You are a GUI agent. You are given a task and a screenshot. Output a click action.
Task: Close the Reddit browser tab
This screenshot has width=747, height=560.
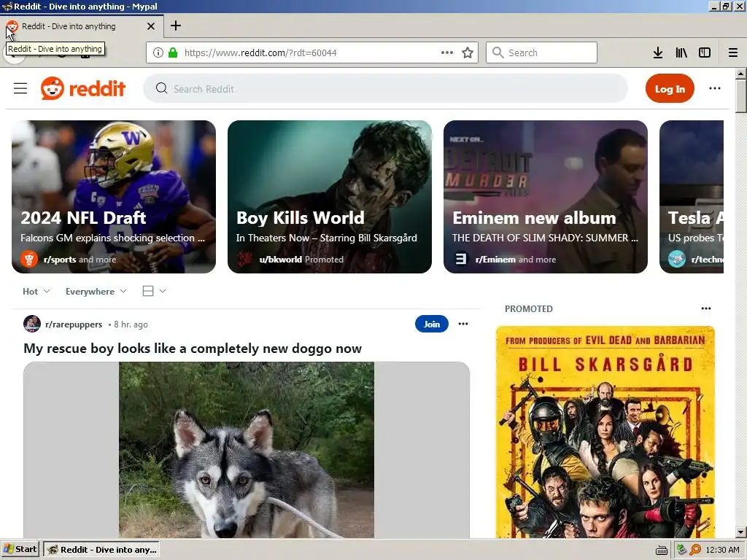pos(151,26)
